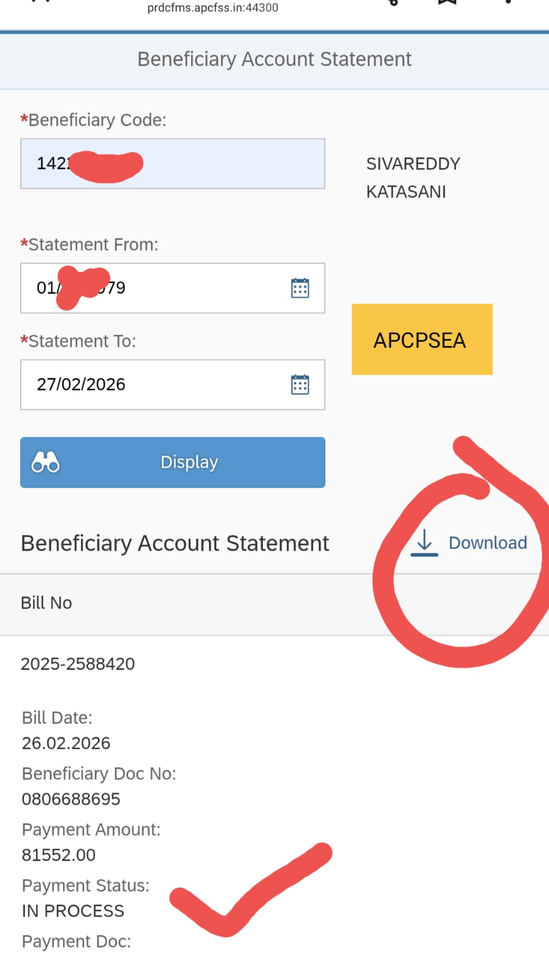Click the download arrow icon
The image size is (549, 980).
click(x=424, y=543)
